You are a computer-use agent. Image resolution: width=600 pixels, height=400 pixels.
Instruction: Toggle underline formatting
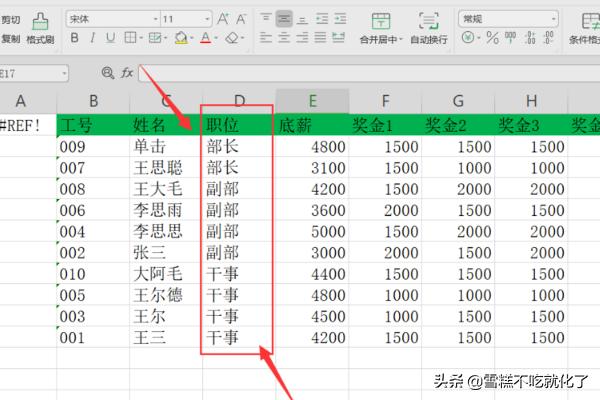pyautogui.click(x=109, y=39)
